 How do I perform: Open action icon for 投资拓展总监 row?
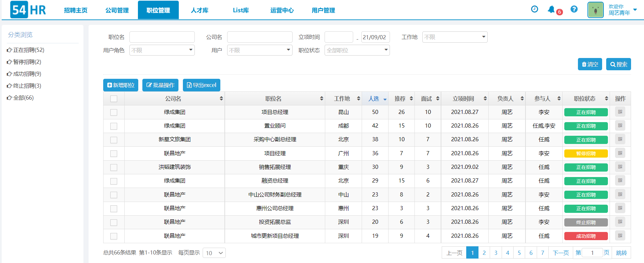[x=620, y=222]
